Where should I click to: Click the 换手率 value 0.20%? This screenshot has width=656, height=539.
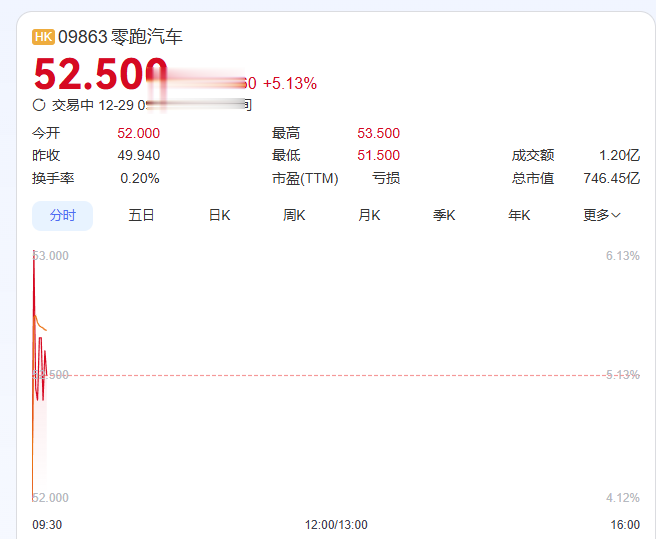tap(140, 178)
